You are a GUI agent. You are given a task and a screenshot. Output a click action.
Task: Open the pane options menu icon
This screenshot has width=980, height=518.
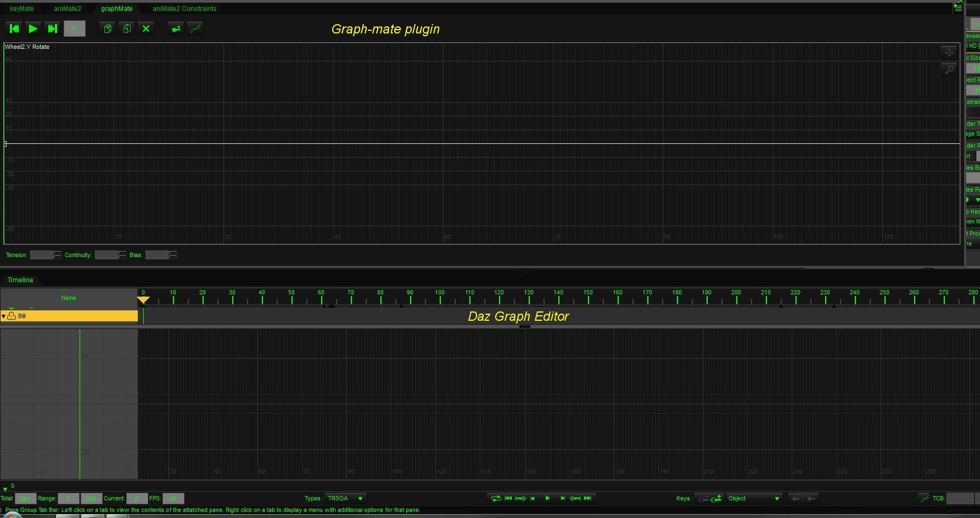(x=958, y=8)
